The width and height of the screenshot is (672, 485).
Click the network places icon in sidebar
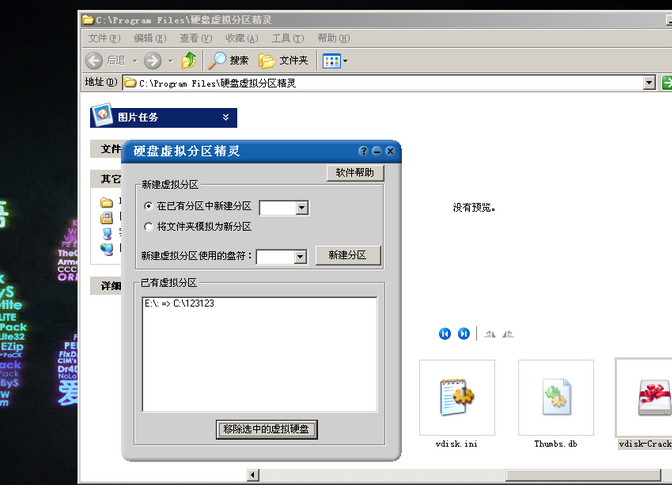coord(107,249)
